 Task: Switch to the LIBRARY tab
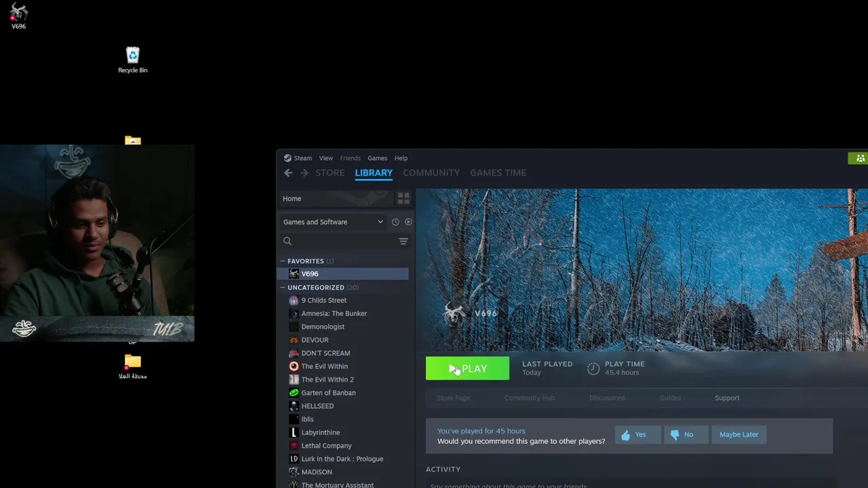point(374,173)
